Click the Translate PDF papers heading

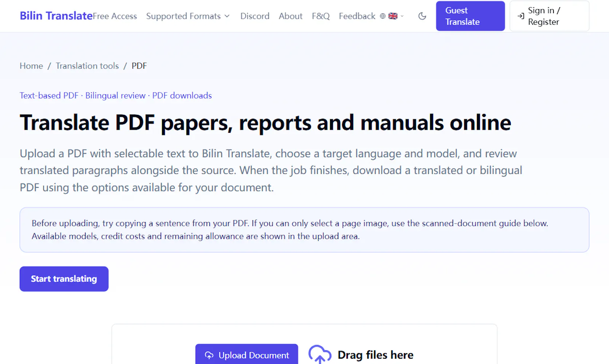(x=265, y=122)
